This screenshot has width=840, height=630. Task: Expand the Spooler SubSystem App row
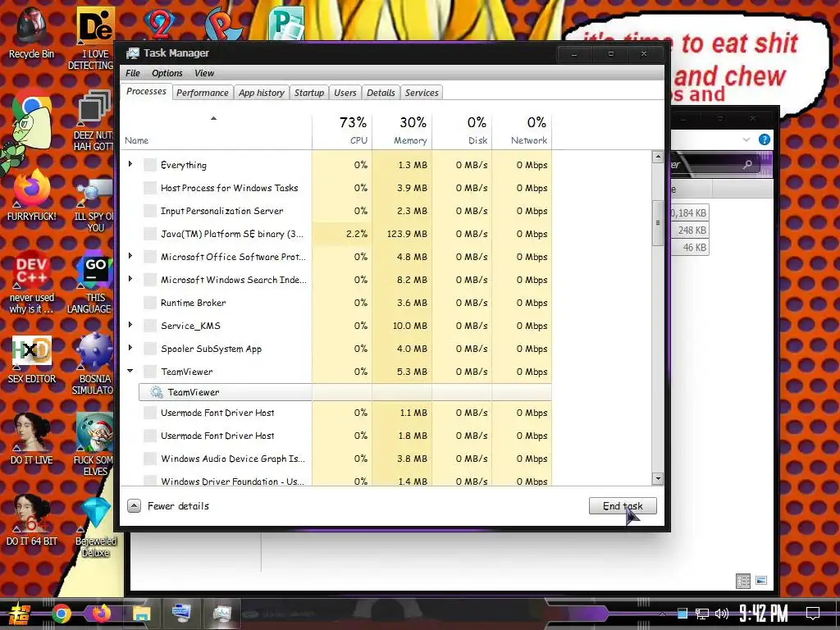coord(130,348)
